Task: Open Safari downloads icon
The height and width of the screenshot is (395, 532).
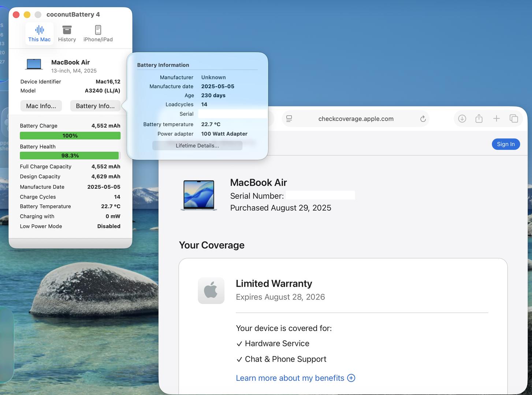Action: pyautogui.click(x=462, y=118)
